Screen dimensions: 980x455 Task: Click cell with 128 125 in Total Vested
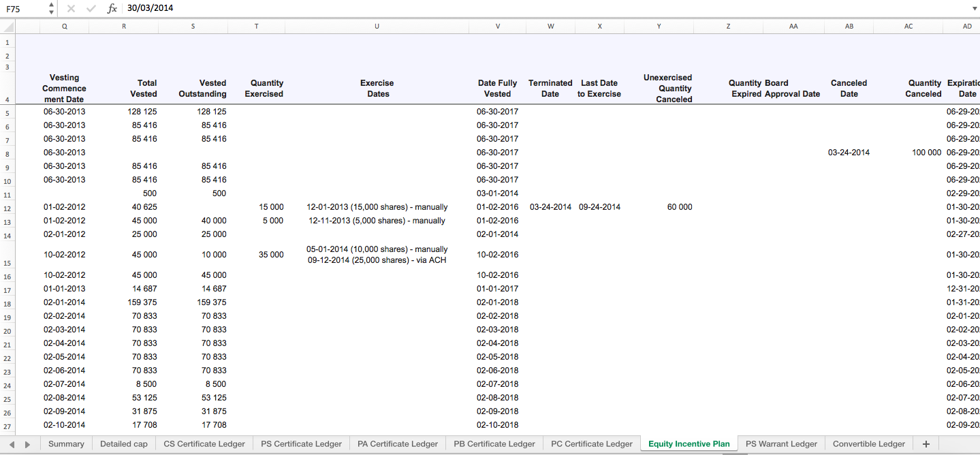(123, 112)
